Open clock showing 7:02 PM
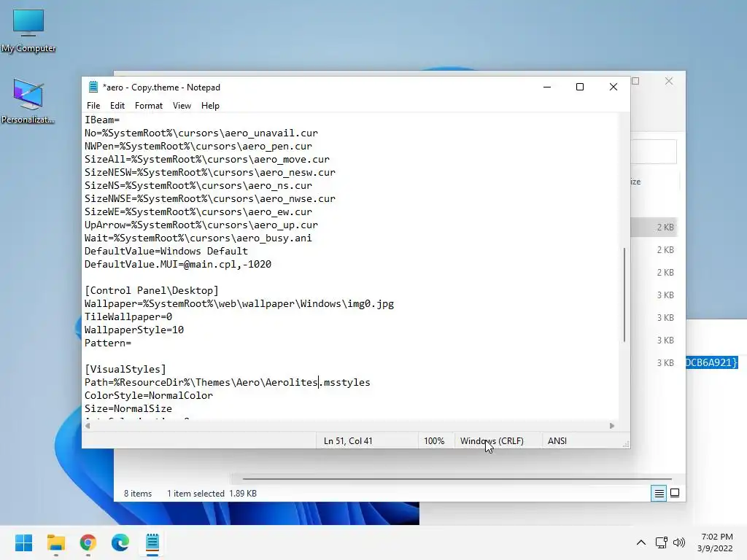Image resolution: width=747 pixels, height=560 pixels. (x=715, y=542)
